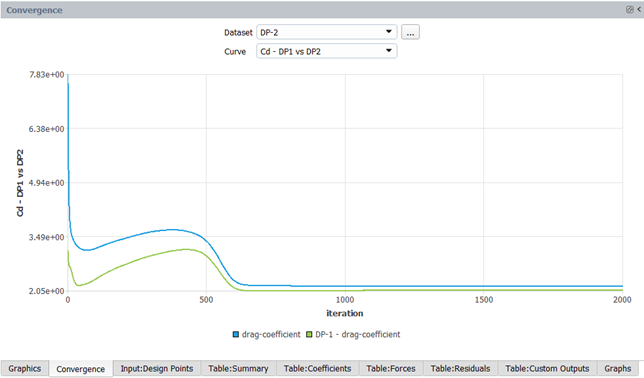The width and height of the screenshot is (644, 378).
Task: Click the 3.49e+00 y-axis label
Action: (x=47, y=237)
